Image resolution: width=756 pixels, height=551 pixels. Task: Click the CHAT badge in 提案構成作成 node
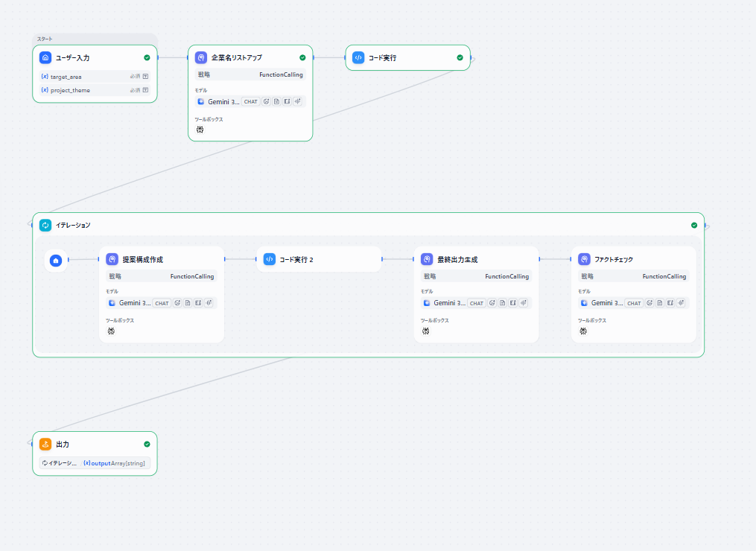tap(162, 303)
